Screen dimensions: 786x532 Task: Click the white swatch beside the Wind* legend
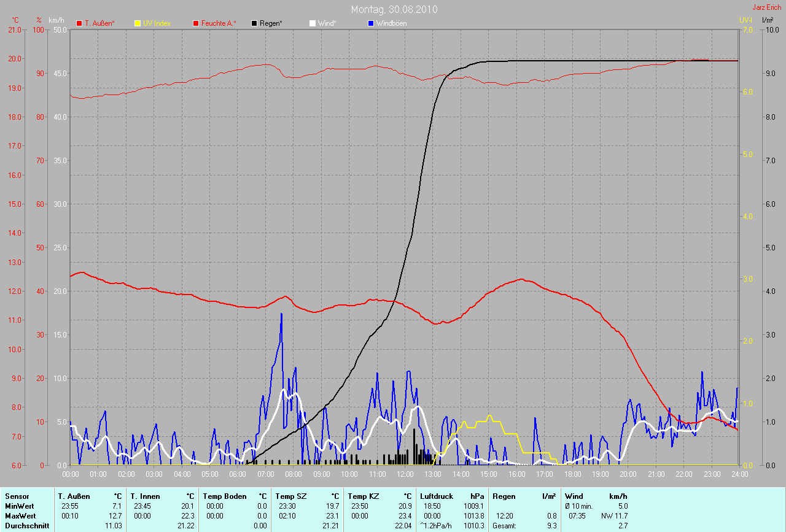pos(313,23)
